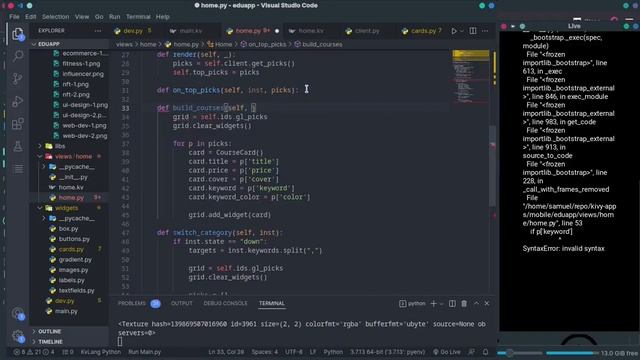This screenshot has height=360, width=640.
Task: Open the Terminal menu
Action: [x=138, y=17]
